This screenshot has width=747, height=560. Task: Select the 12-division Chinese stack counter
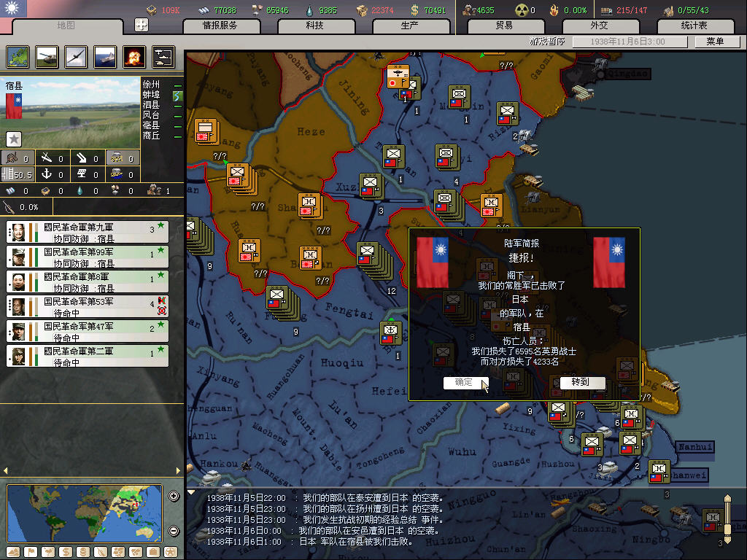coord(374,261)
